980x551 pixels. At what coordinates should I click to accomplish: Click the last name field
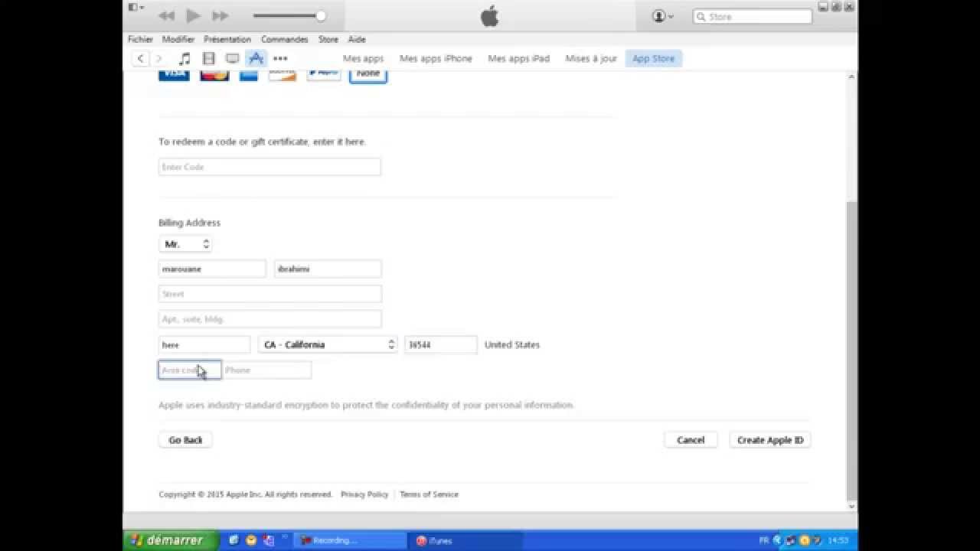pos(328,269)
